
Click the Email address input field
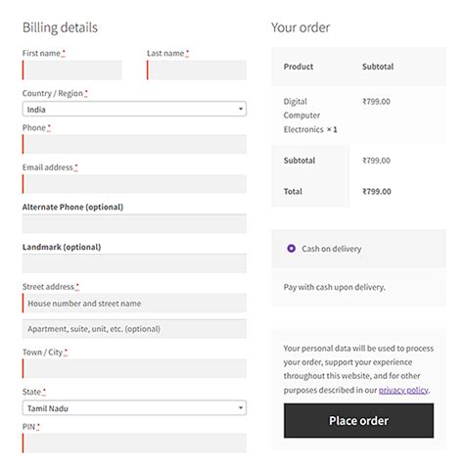pyautogui.click(x=134, y=184)
